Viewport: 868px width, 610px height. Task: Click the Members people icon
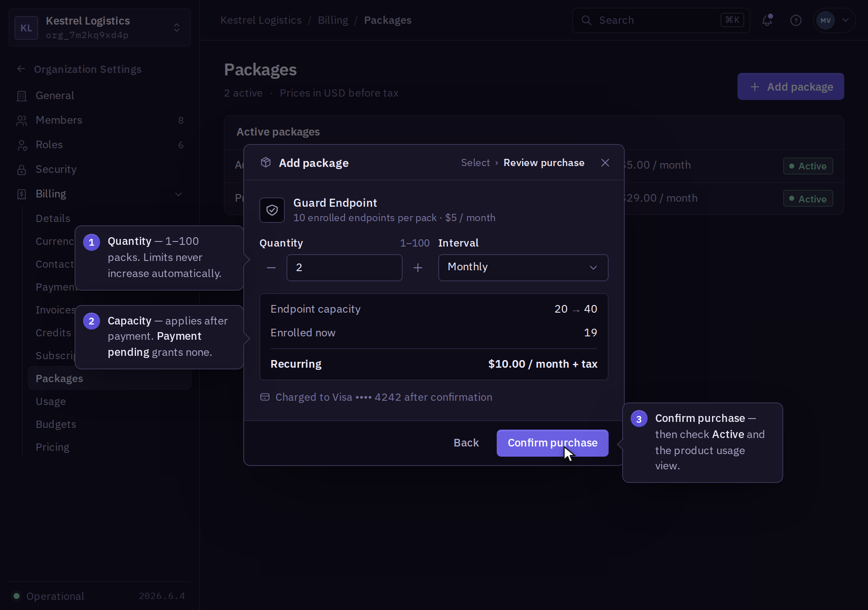coord(22,120)
